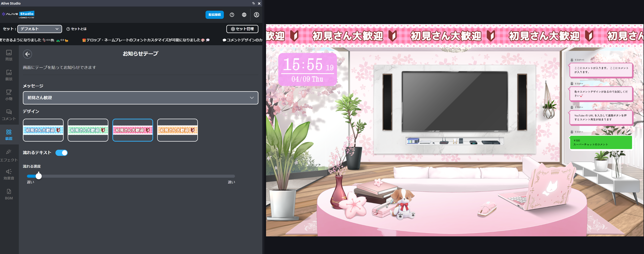The height and width of the screenshot is (254, 644).
Task: Select the 小物 props sidebar icon
Action: (x=9, y=95)
